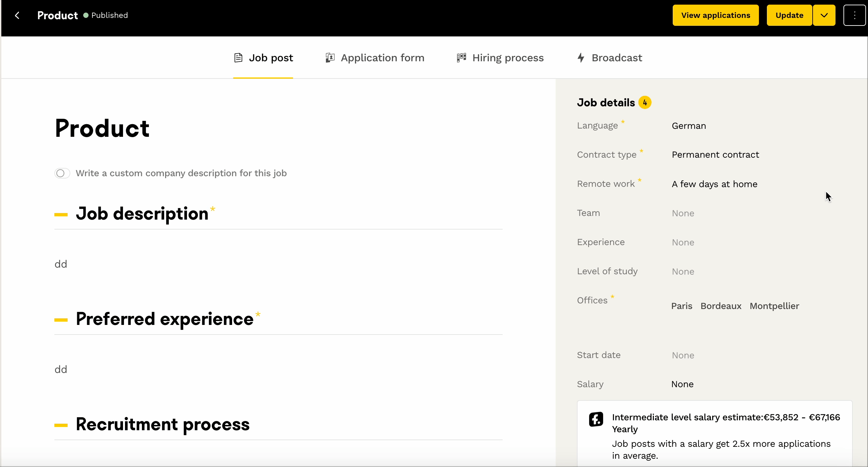Edit the Product job title field
The width and height of the screenshot is (868, 467).
coord(102,129)
